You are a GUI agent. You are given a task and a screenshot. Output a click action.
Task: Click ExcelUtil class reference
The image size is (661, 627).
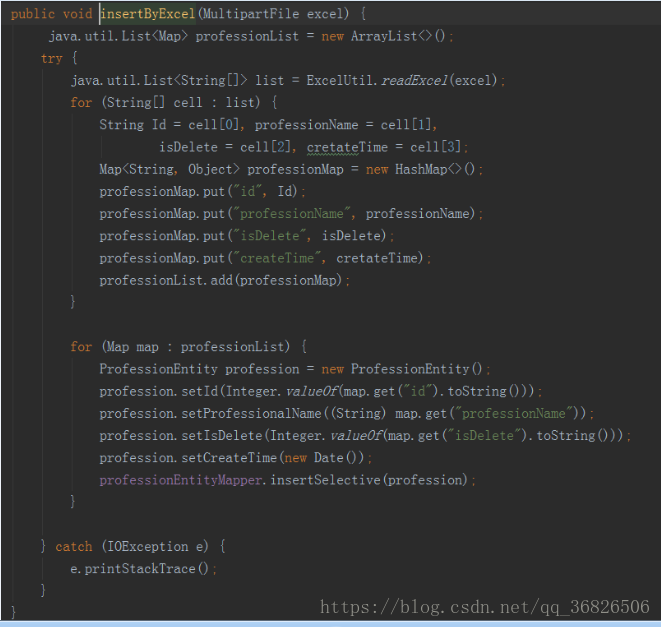point(340,81)
